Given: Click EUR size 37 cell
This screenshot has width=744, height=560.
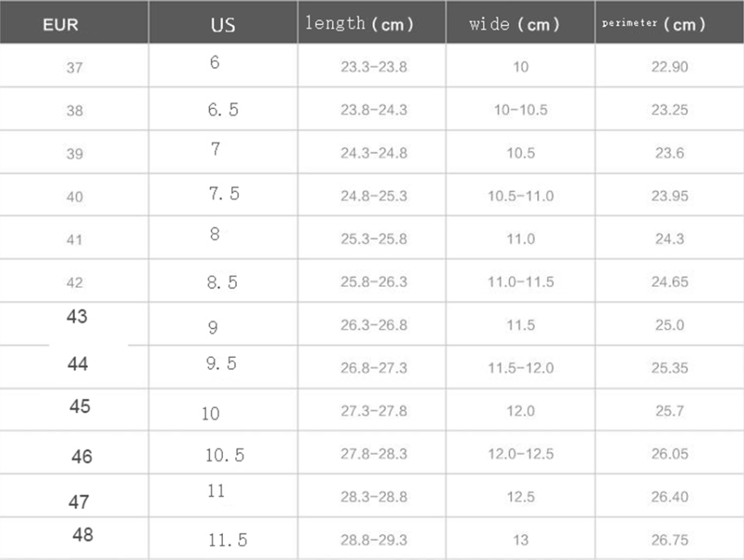Looking at the screenshot, I should click(74, 68).
